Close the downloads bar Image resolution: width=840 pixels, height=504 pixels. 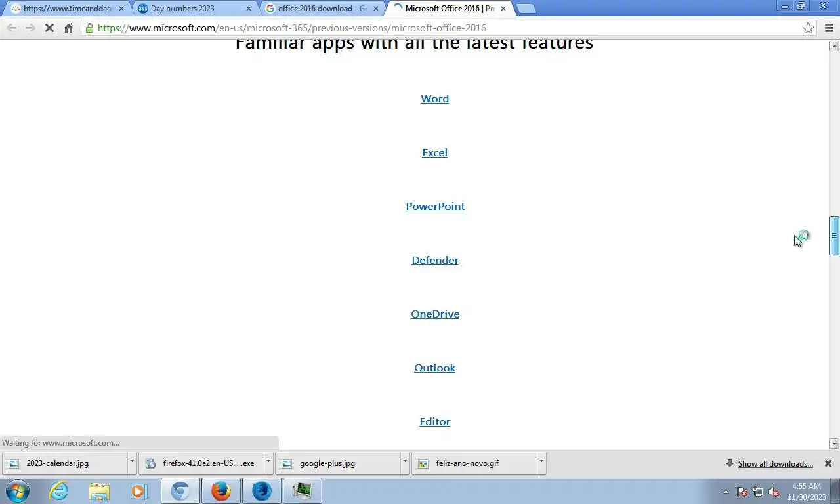[828, 463]
